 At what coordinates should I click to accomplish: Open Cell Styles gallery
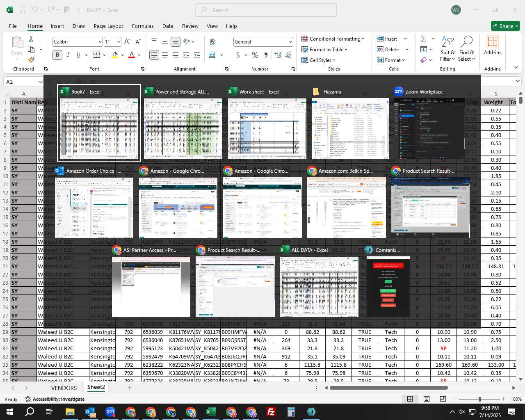[319, 60]
